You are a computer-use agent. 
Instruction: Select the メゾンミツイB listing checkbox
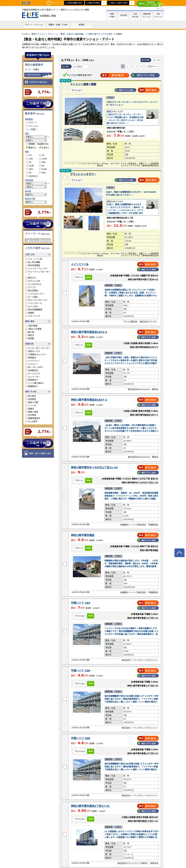point(65,293)
